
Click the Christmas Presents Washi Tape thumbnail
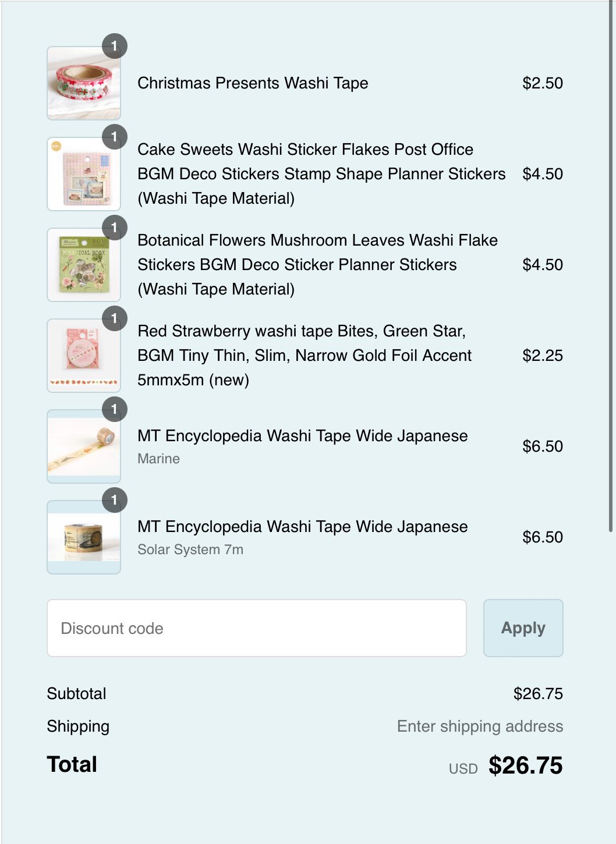[83, 84]
